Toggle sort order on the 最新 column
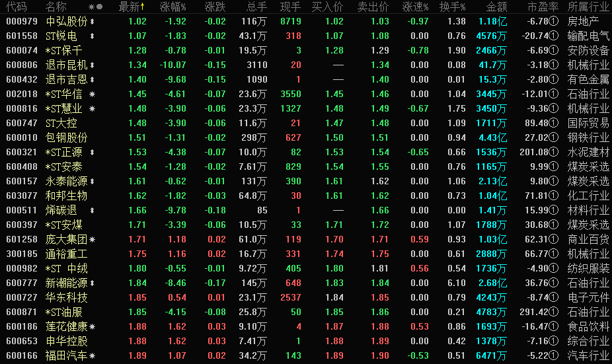This screenshot has width=612, height=364. click(132, 7)
